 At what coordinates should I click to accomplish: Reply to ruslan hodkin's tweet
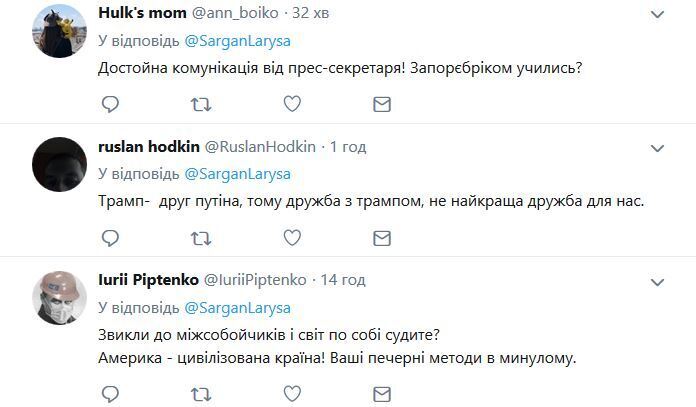111,238
